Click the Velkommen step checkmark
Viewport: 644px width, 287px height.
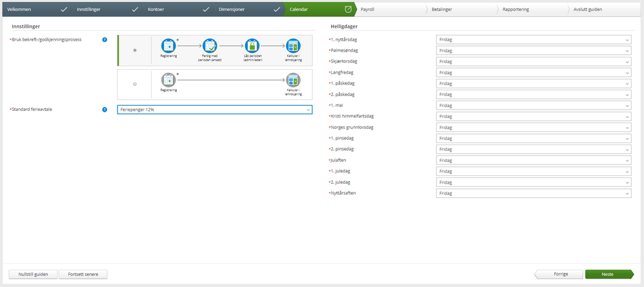point(64,9)
